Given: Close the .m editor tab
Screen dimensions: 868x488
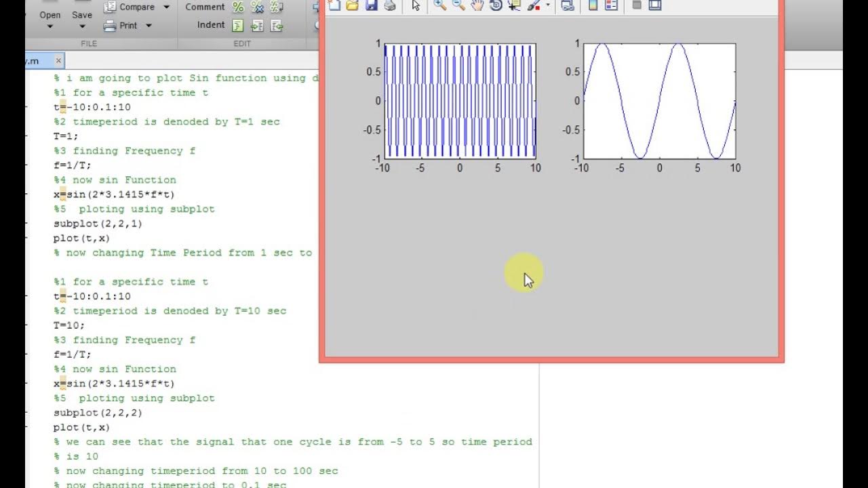Looking at the screenshot, I should coord(58,60).
